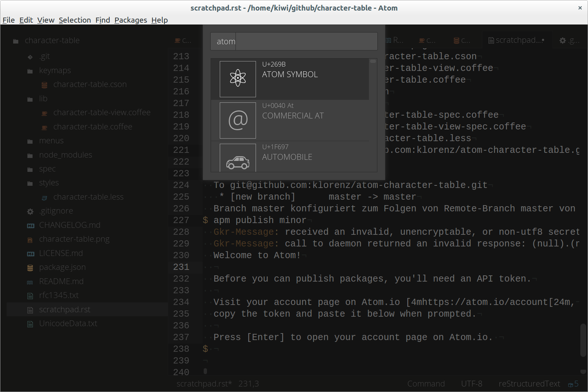588x392 pixels.
Task: Click the coffee icon of character-table-view.coffee
Action: (x=44, y=113)
